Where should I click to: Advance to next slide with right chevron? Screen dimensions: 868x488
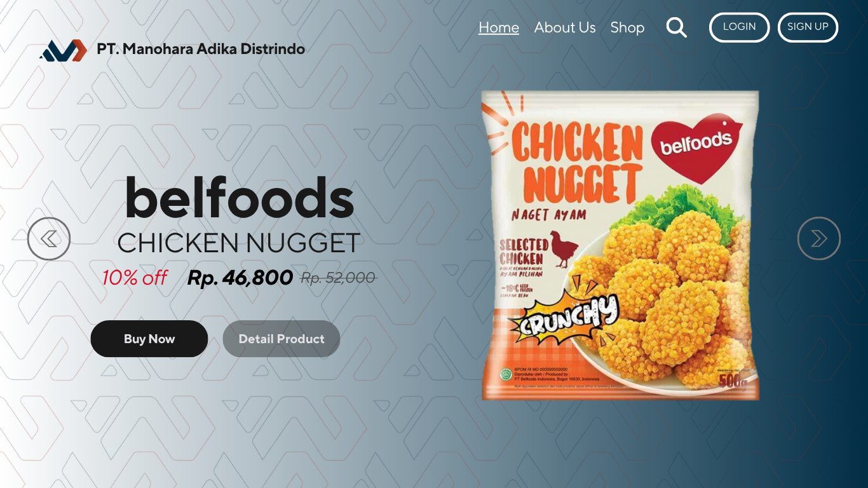[819, 238]
